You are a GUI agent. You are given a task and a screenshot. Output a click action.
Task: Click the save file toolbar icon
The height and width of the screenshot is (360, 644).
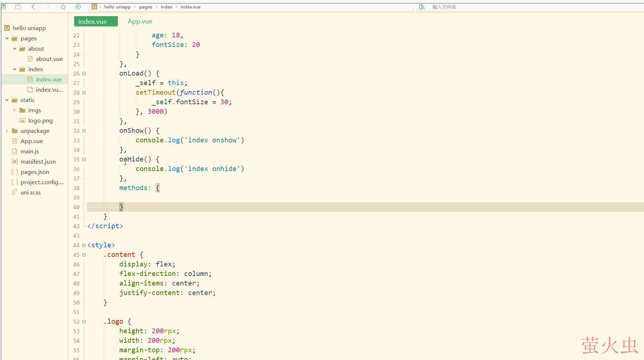(18, 7)
